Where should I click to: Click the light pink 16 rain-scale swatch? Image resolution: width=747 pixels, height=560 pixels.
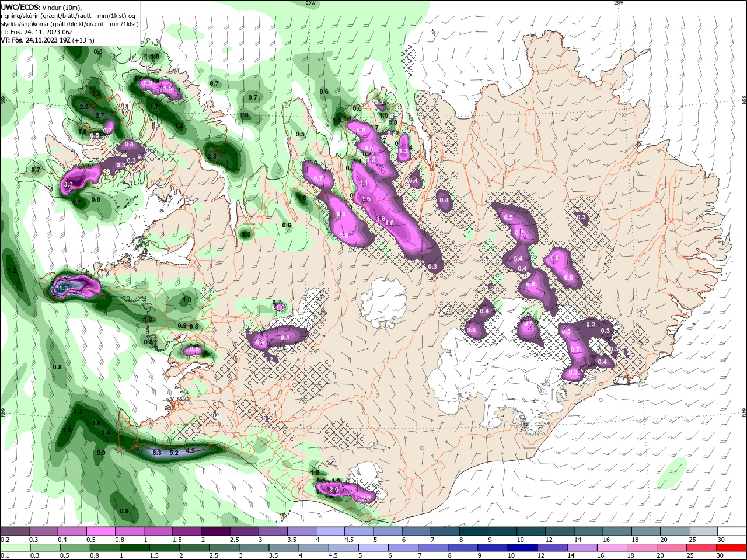612,548
